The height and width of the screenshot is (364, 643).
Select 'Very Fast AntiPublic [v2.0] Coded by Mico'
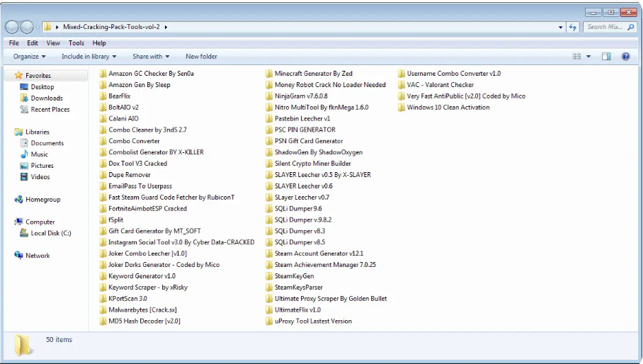pyautogui.click(x=466, y=96)
